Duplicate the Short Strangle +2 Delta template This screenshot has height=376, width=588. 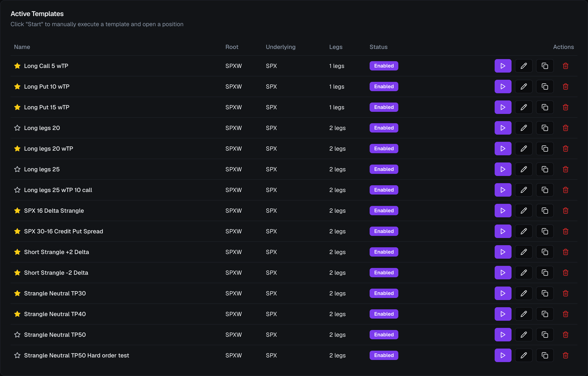click(544, 252)
